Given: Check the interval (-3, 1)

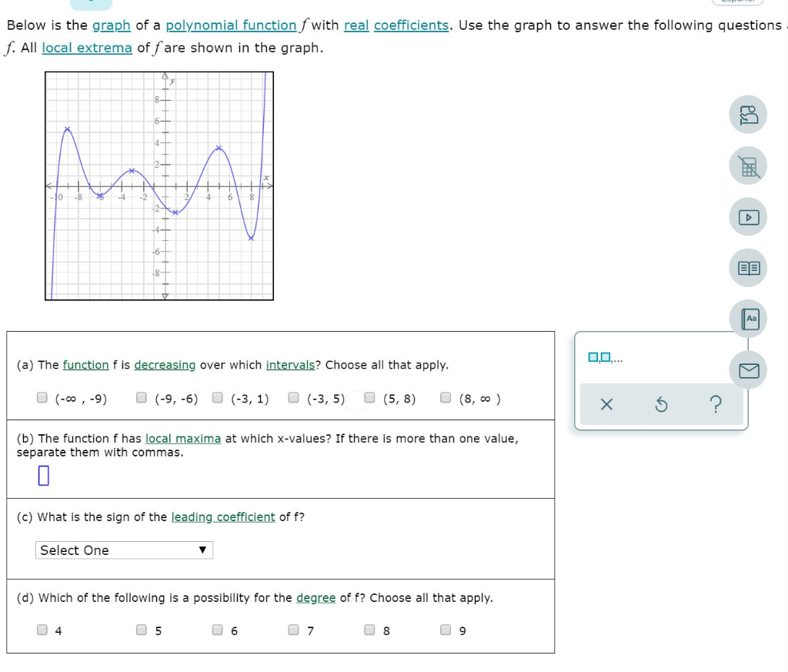Looking at the screenshot, I should [x=217, y=396].
